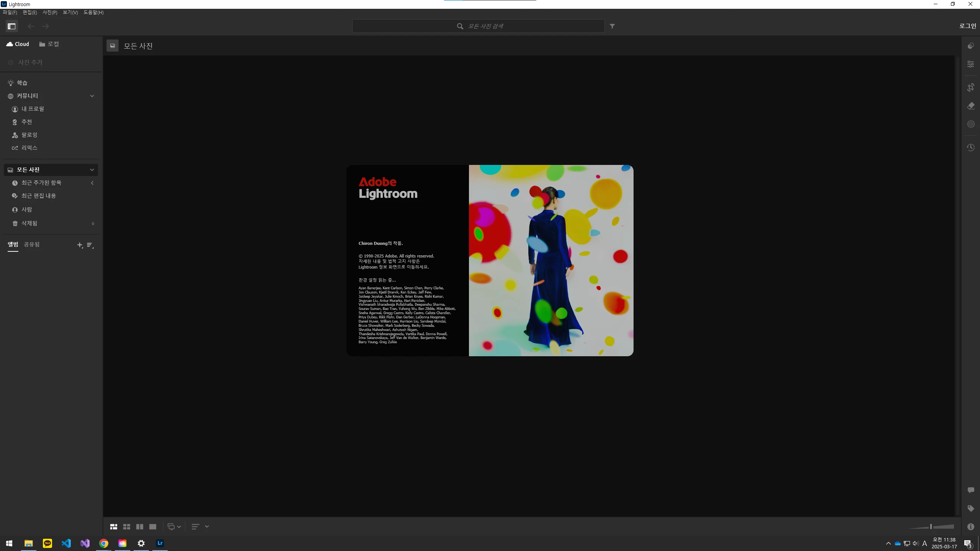Open the Masking tool icon
The height and width of the screenshot is (551, 980).
click(970, 124)
